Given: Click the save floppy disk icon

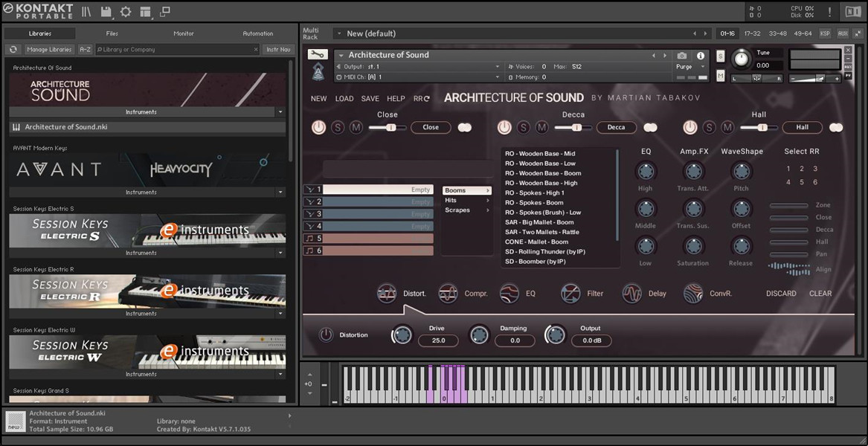Looking at the screenshot, I should [x=106, y=11].
